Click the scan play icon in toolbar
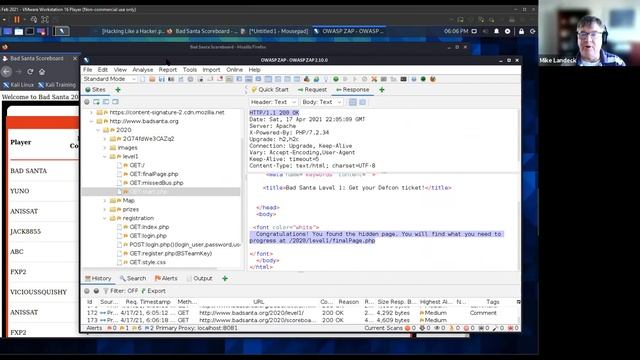 click(x=354, y=79)
